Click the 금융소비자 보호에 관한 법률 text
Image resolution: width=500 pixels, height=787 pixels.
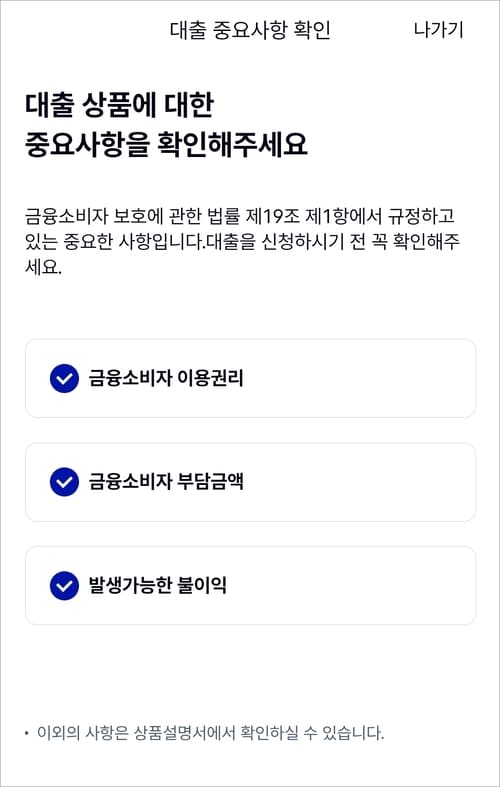(x=132, y=217)
